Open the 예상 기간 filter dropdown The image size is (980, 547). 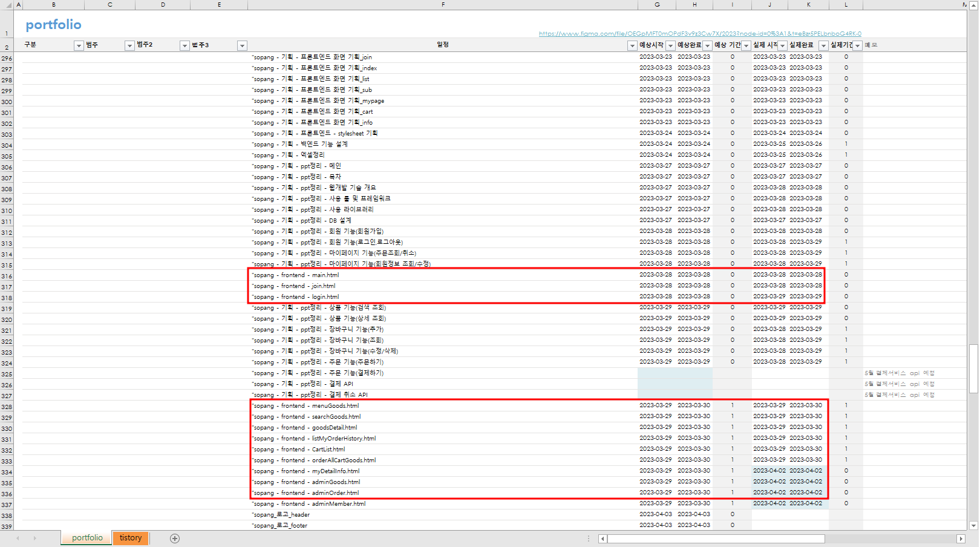(746, 45)
